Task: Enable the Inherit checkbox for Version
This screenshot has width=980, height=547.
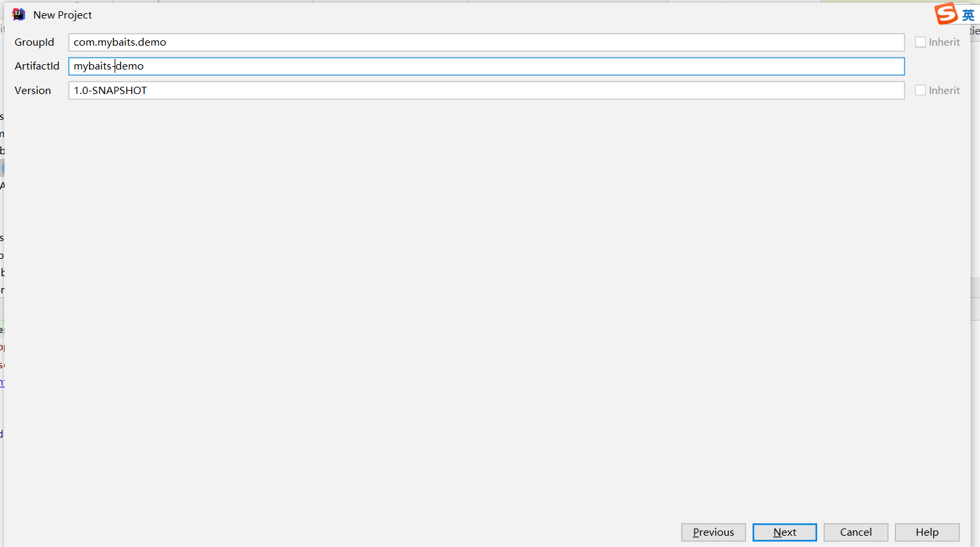Action: [x=920, y=90]
